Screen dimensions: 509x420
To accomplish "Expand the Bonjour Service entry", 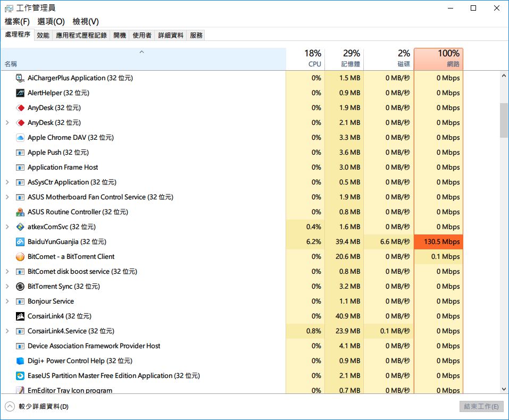I will (x=7, y=301).
